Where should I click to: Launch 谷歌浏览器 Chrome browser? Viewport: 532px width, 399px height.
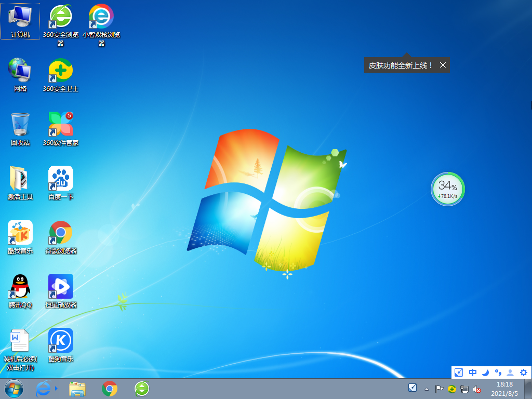(60, 233)
